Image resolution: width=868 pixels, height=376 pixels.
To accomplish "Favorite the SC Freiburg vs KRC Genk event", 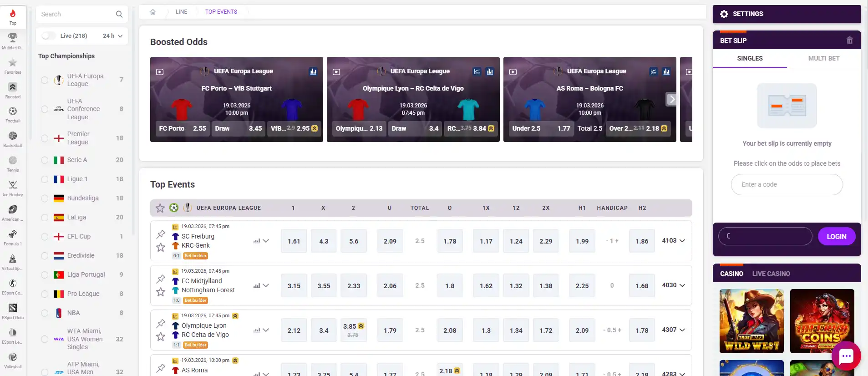I will coord(161,247).
